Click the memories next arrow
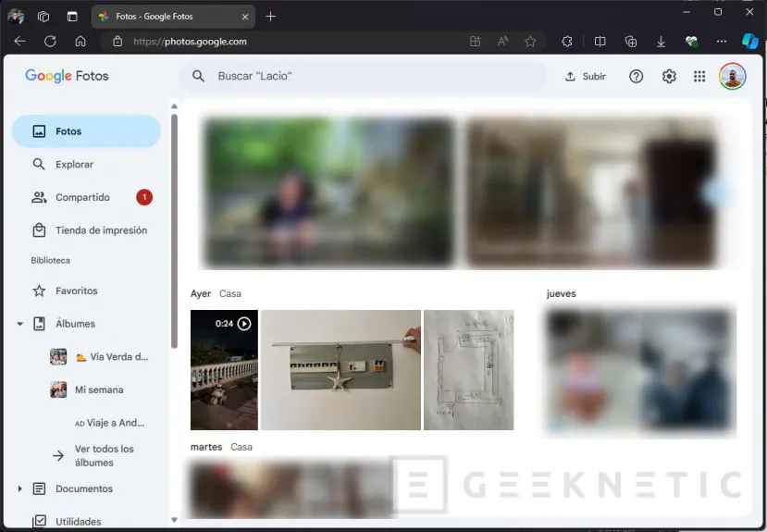The width and height of the screenshot is (767, 532). pos(717,192)
